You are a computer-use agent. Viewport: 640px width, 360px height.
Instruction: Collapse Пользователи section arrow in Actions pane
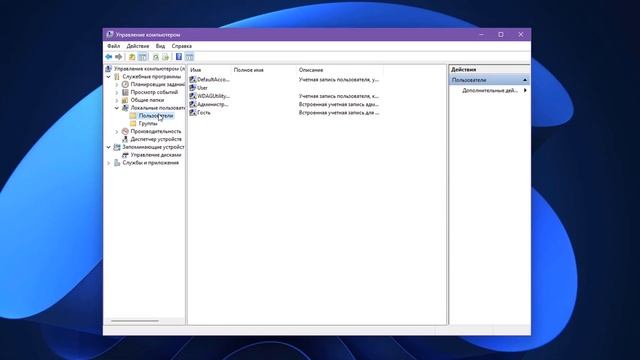click(525, 80)
